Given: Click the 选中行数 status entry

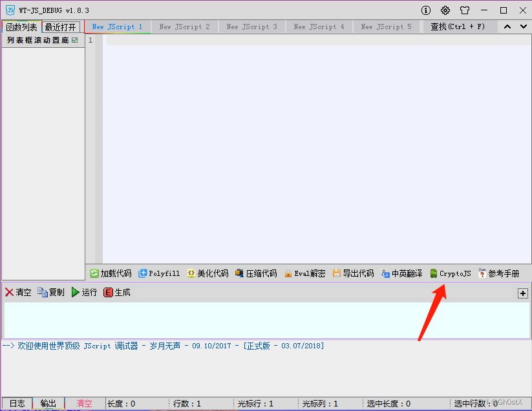Looking at the screenshot, I should [476, 403].
